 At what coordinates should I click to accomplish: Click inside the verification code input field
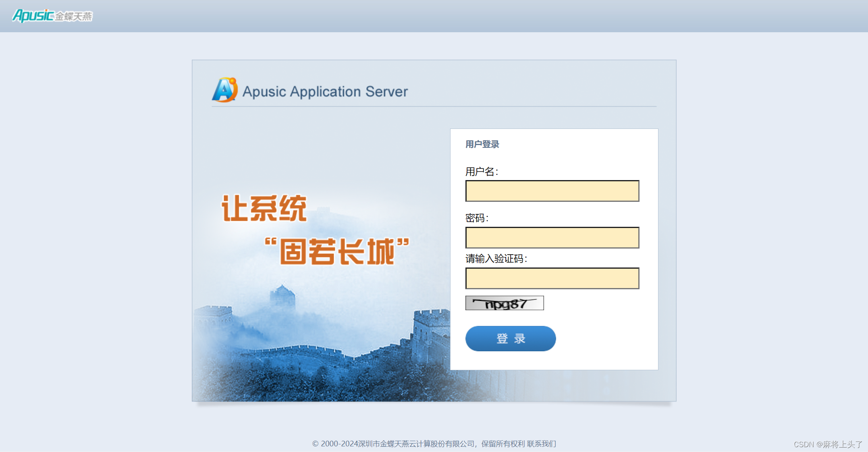pos(552,278)
